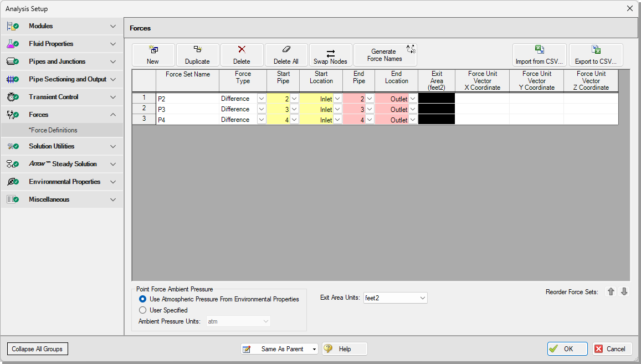Open Start Location dropdown for P4
The image size is (641, 364).
point(337,120)
